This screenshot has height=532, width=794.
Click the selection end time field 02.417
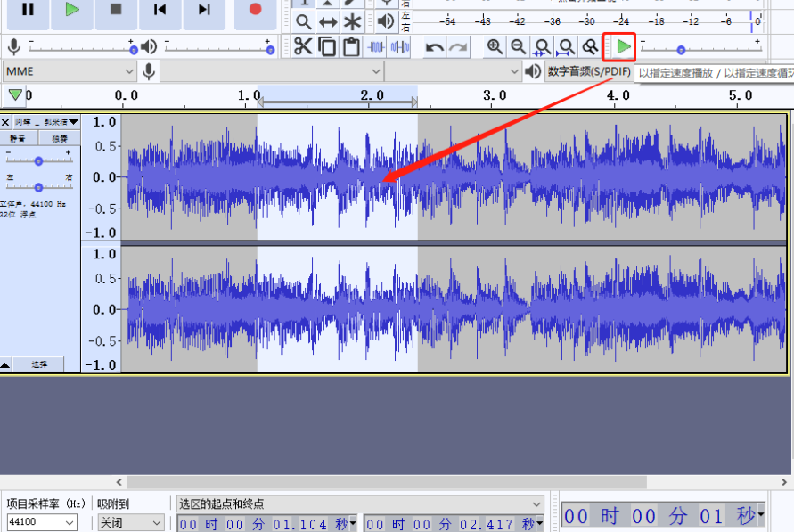[450, 524]
